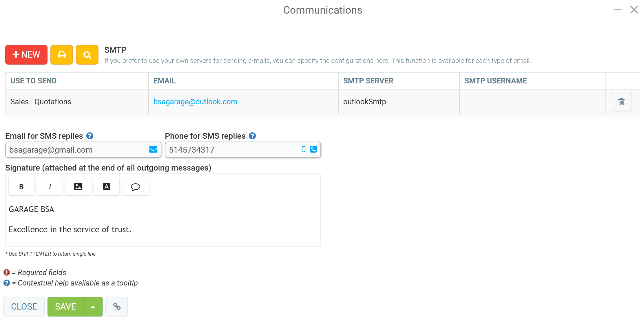644x322 pixels.
Task: Open search with magnifier button
Action: point(87,55)
